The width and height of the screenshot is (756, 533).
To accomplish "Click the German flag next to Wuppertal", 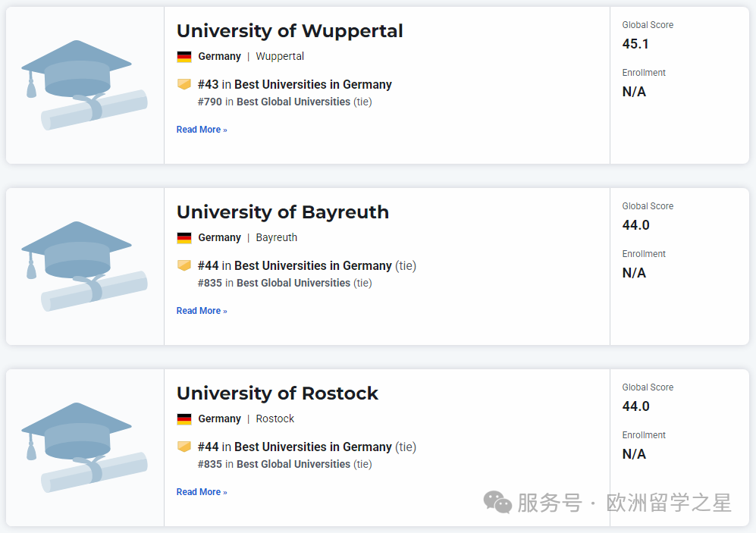I will 184,57.
